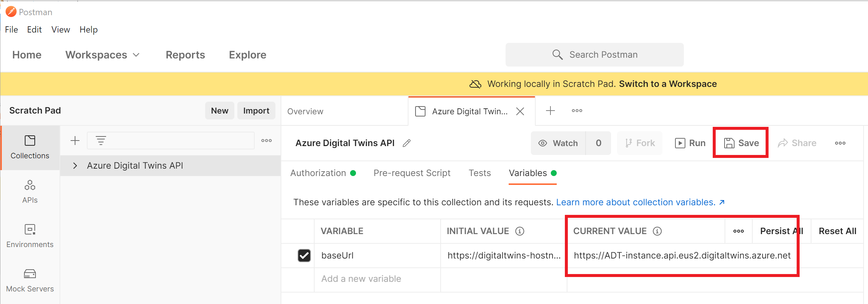Click the Watch button
The width and height of the screenshot is (868, 304).
click(558, 143)
